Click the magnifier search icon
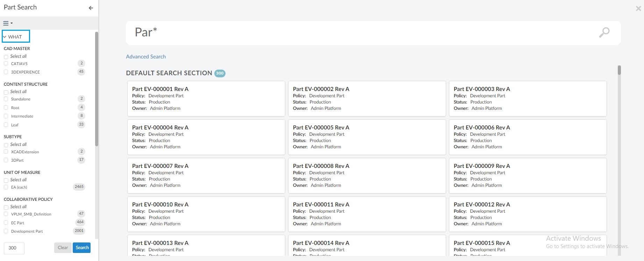 pos(604,33)
